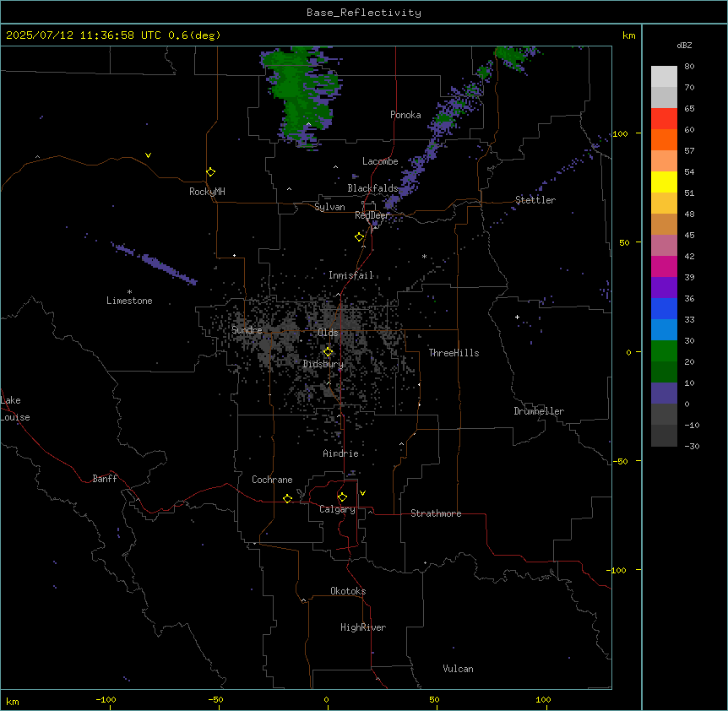Click the Sylvan label on map
Image resolution: width=728 pixels, height=711 pixels.
click(x=329, y=207)
